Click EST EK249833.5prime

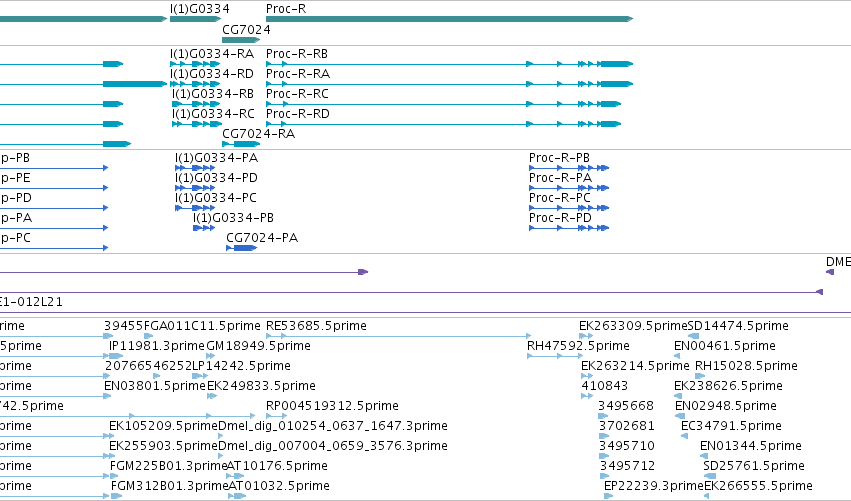pyautogui.click(x=261, y=386)
